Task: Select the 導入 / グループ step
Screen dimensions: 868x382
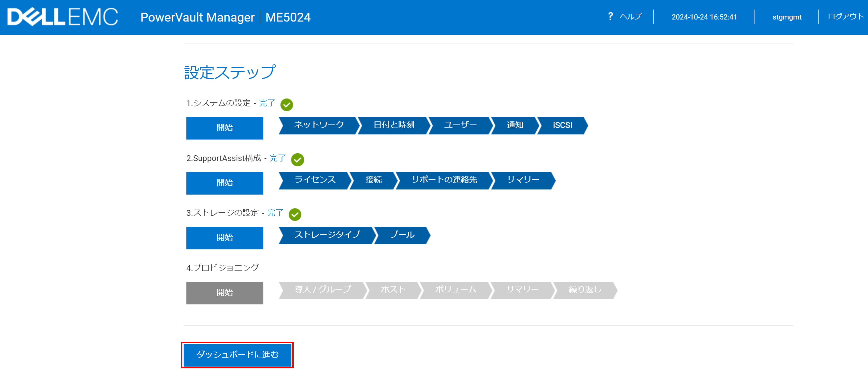Action: point(323,290)
